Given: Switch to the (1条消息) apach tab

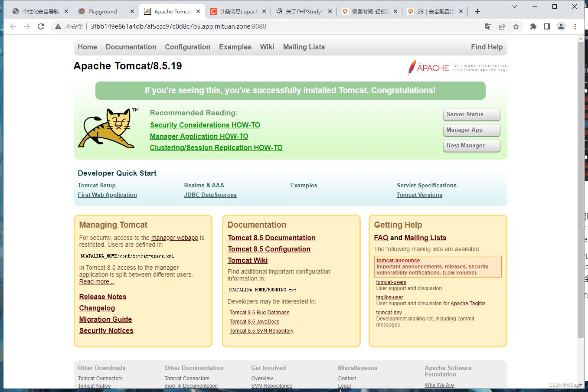Looking at the screenshot, I should point(238,11).
